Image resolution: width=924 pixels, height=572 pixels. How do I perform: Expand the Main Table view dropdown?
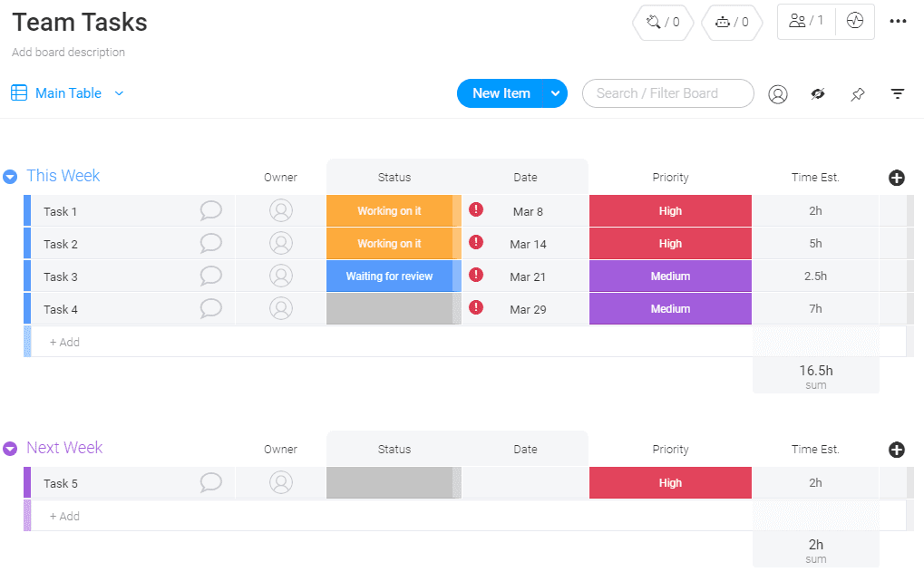[119, 93]
